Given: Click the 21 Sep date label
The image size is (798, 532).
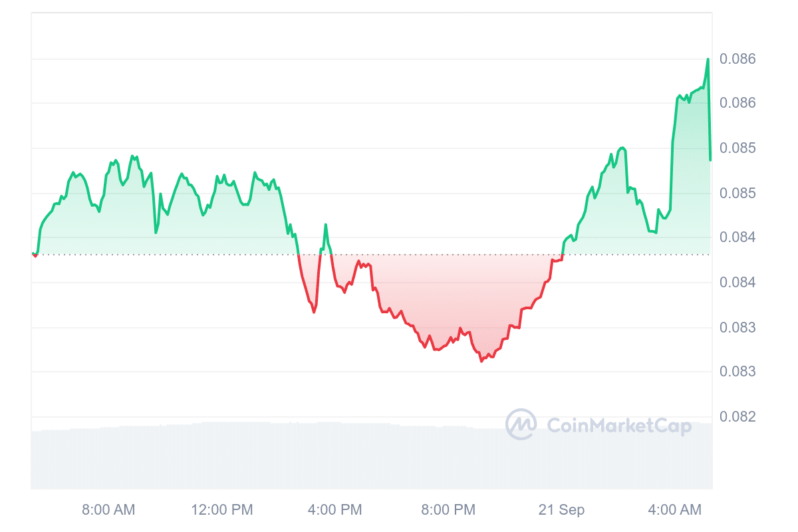Looking at the screenshot, I should click(562, 510).
